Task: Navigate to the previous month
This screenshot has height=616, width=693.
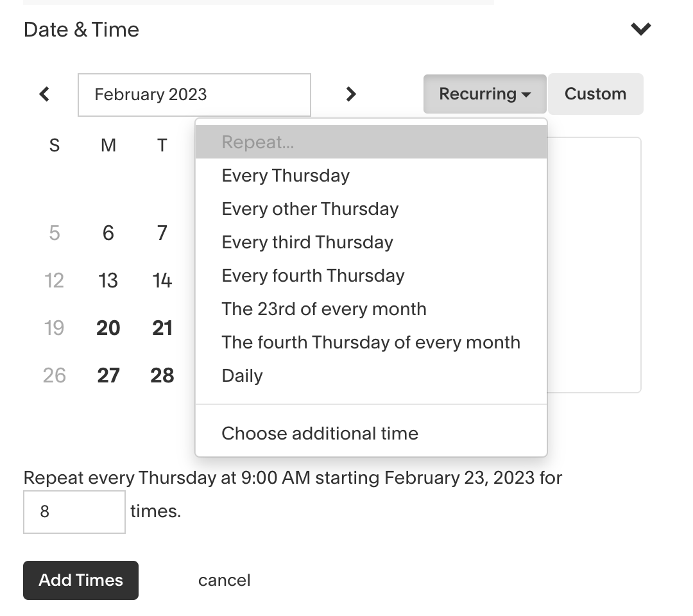Action: (x=44, y=94)
